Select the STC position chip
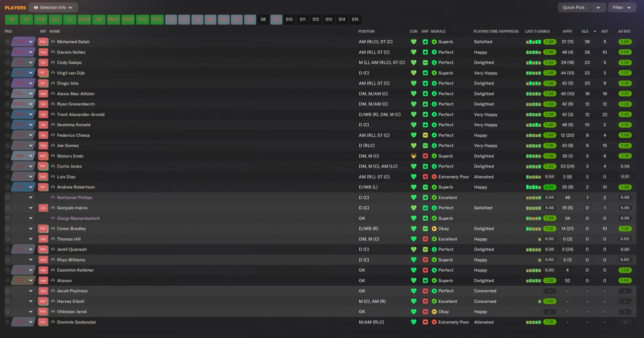The width and height of the screenshot is (644, 338). tap(143, 20)
